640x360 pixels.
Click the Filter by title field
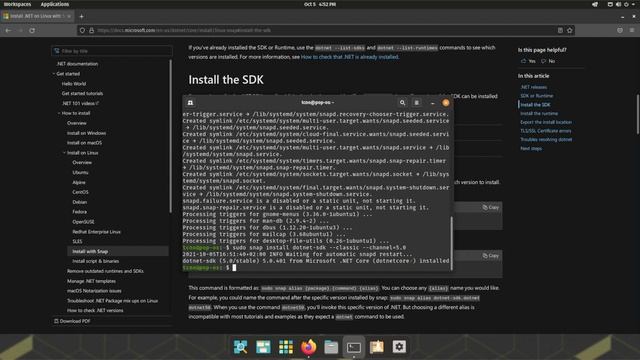(x=112, y=51)
